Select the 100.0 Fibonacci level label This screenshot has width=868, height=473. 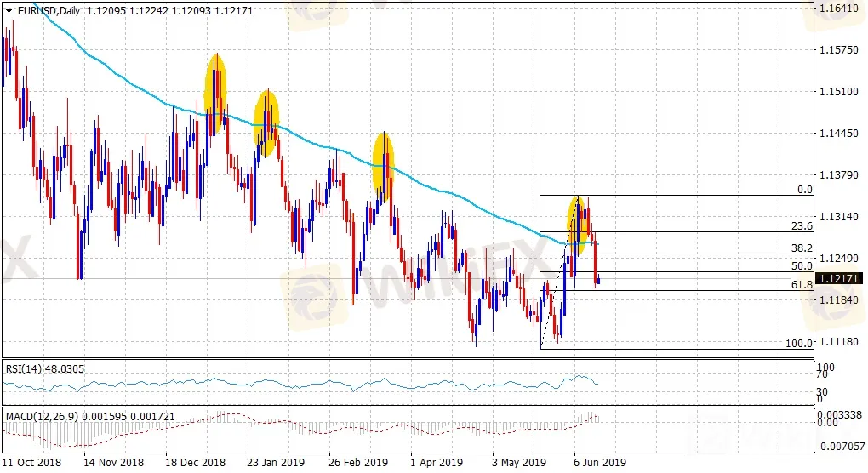(799, 344)
